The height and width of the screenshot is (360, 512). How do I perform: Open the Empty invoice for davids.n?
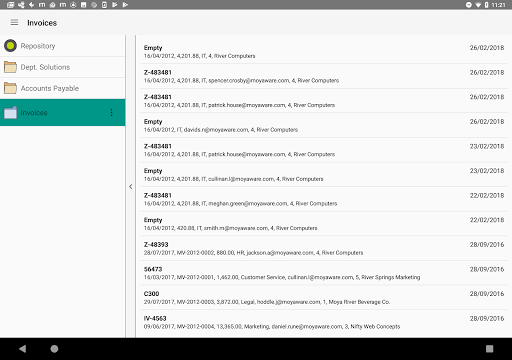click(324, 125)
